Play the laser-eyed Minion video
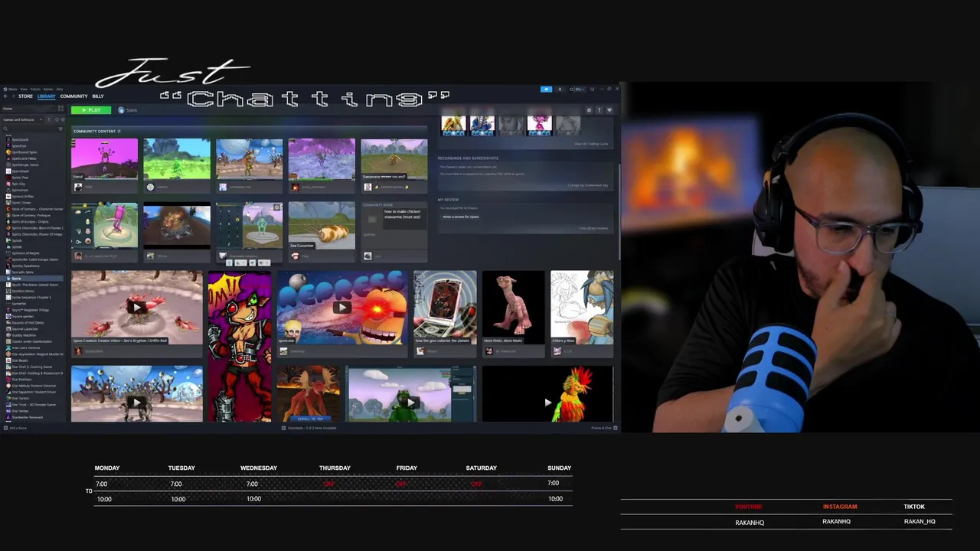The width and height of the screenshot is (980, 551). tap(341, 308)
